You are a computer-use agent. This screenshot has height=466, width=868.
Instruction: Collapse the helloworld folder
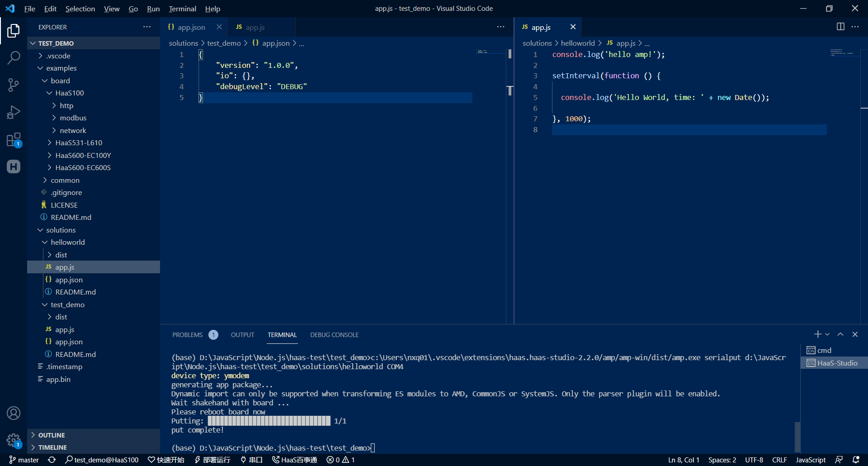(x=94, y=242)
